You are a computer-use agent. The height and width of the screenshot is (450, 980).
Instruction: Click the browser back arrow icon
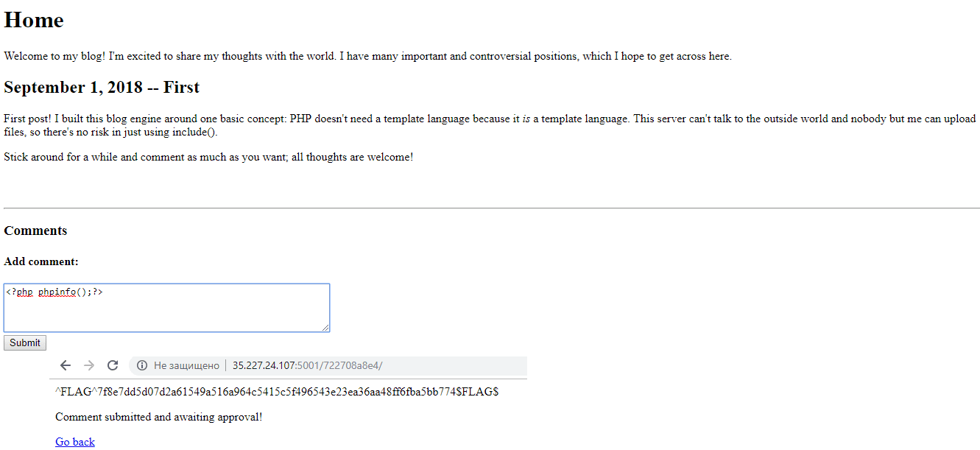pyautogui.click(x=66, y=365)
